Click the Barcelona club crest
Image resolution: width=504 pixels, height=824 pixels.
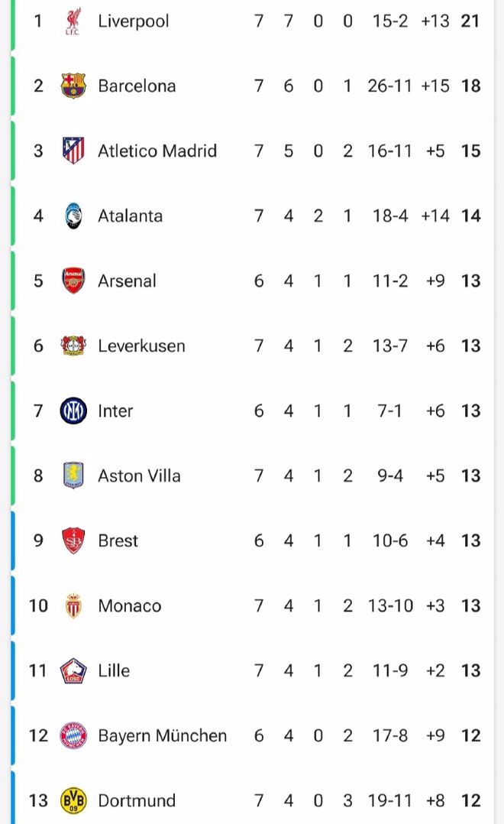click(x=73, y=86)
